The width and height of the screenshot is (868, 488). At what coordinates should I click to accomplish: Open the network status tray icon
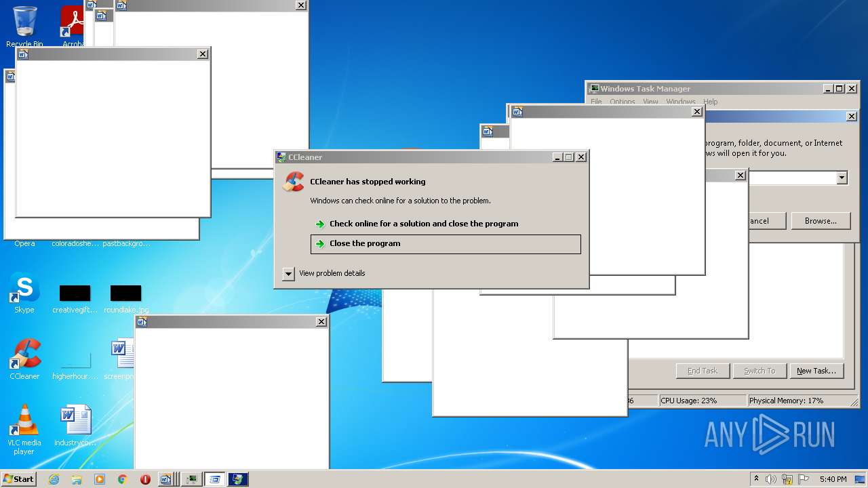[787, 479]
